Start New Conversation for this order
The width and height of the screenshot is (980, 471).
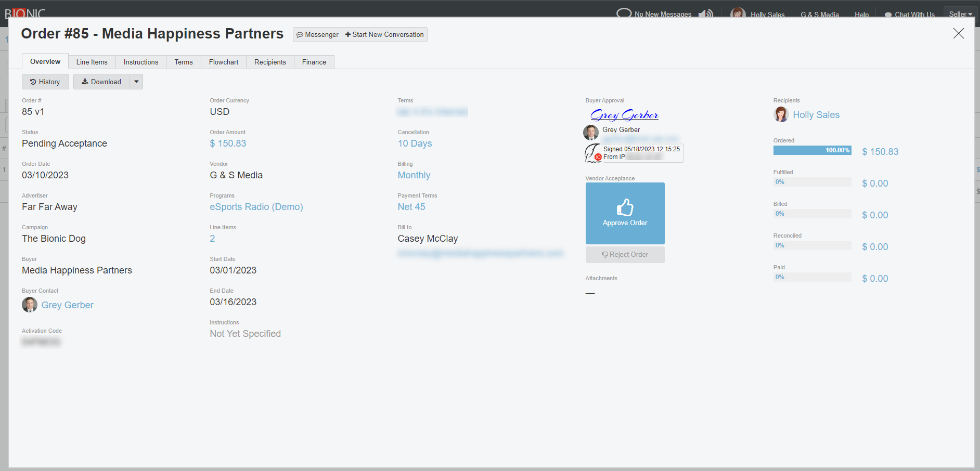pos(384,35)
